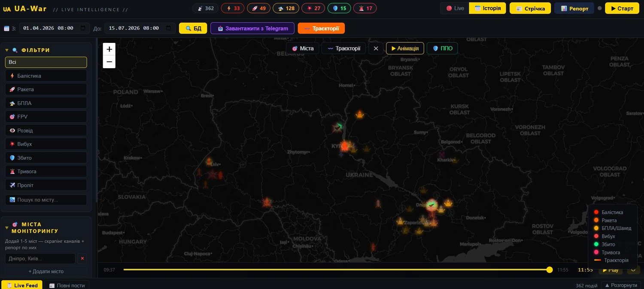This screenshot has width=644, height=289.
Task: Collapse the МІСТА МОНІТОРИНГУ section
Action: [x=7, y=228]
